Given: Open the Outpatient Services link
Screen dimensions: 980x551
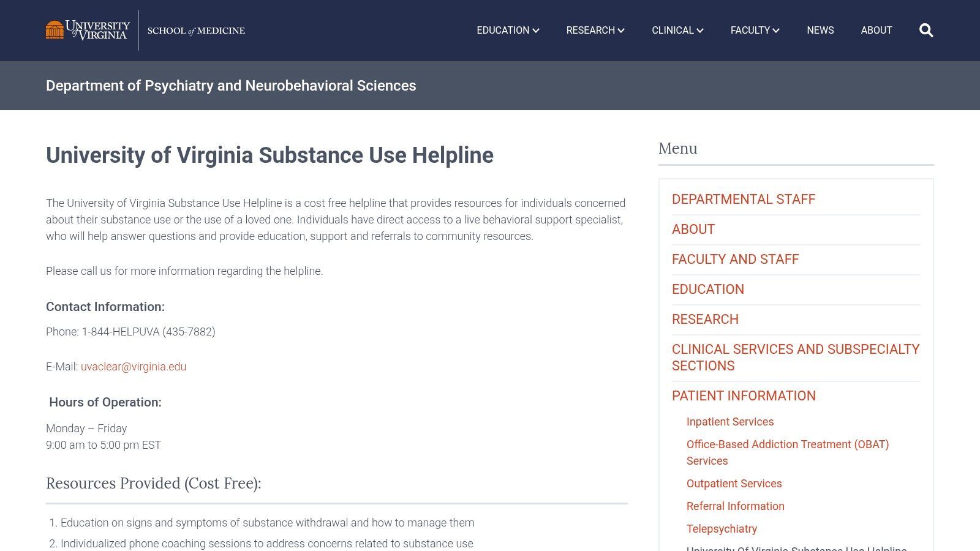Looking at the screenshot, I should coord(734,484).
